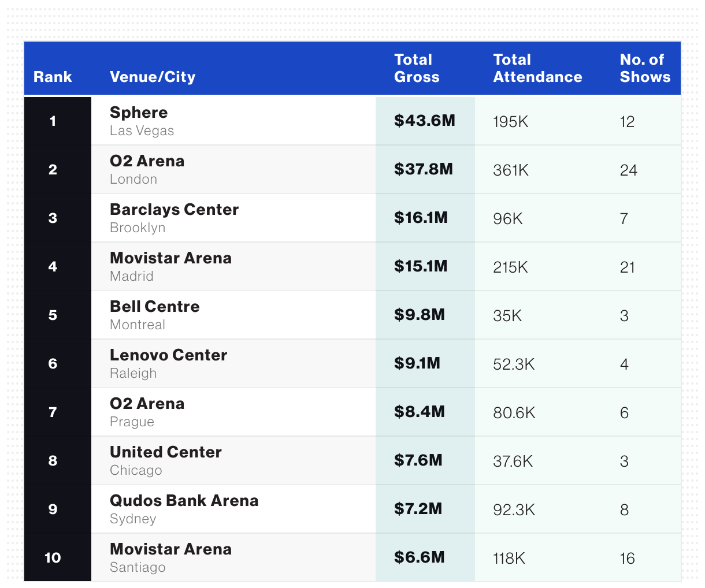Image resolution: width=705 pixels, height=588 pixels.
Task: Click the No. of Shows header
Action: point(645,68)
